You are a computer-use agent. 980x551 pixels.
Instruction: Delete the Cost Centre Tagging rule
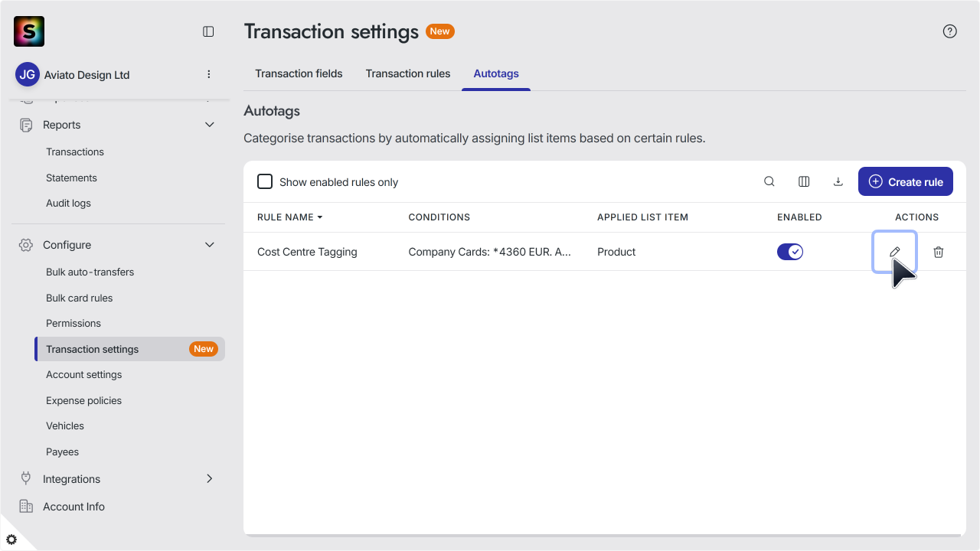coord(939,252)
